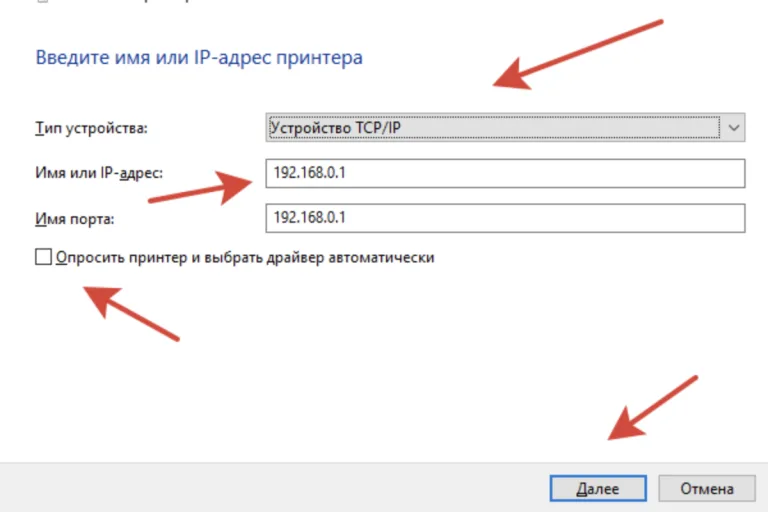Click the "Имя порта:" label
Screen dimensions: 768x512
pos(74,219)
